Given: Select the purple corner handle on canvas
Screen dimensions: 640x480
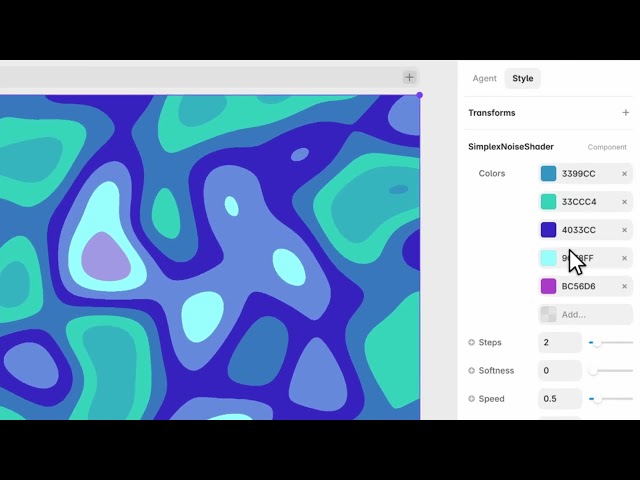Looking at the screenshot, I should [x=420, y=95].
